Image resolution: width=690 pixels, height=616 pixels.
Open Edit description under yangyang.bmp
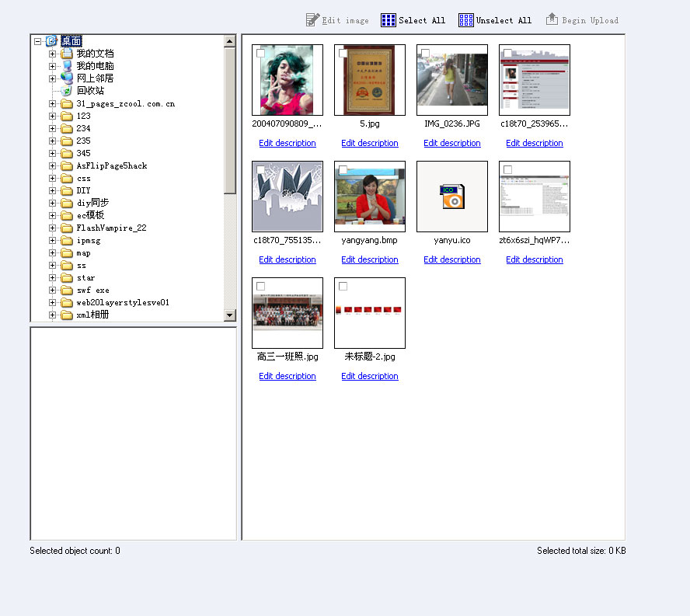370,259
